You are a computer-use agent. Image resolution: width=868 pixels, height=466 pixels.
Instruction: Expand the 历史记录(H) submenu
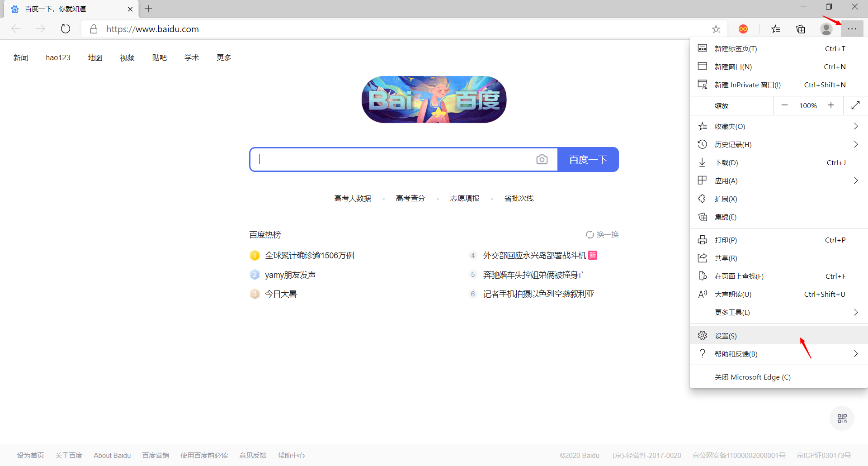coord(778,144)
